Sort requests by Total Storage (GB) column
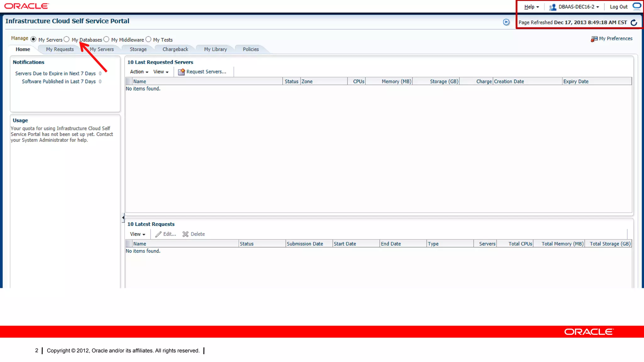 pyautogui.click(x=608, y=244)
